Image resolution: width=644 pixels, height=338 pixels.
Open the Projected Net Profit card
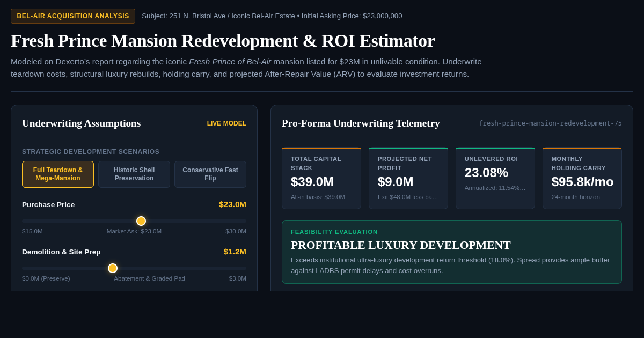(x=408, y=178)
